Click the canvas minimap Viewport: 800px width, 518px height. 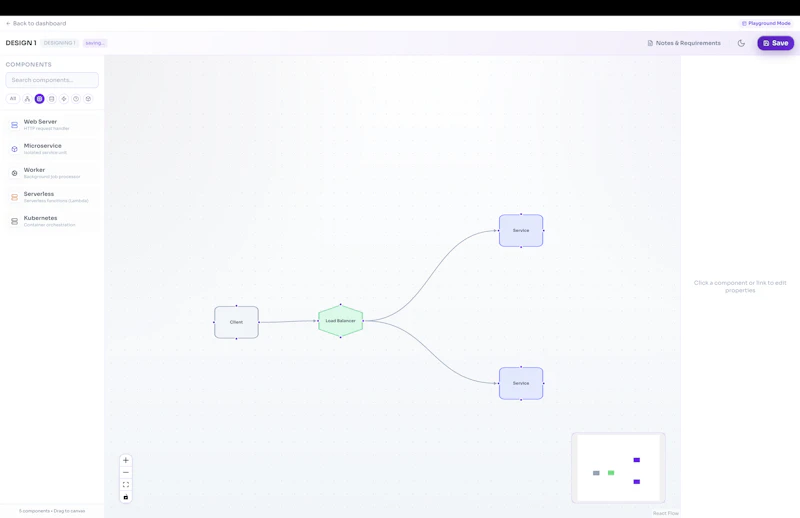pos(618,467)
